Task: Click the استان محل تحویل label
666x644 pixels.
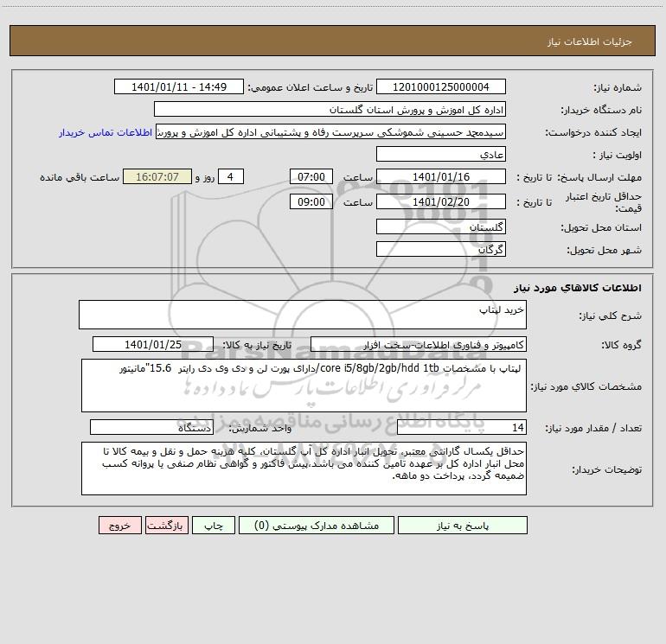Action: pyautogui.click(x=601, y=228)
